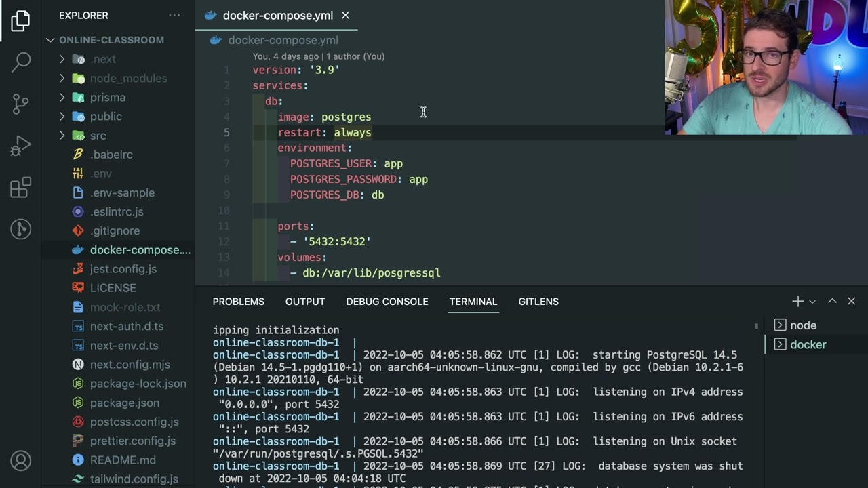
Task: Open the prettier.config.js file
Action: pyautogui.click(x=133, y=441)
